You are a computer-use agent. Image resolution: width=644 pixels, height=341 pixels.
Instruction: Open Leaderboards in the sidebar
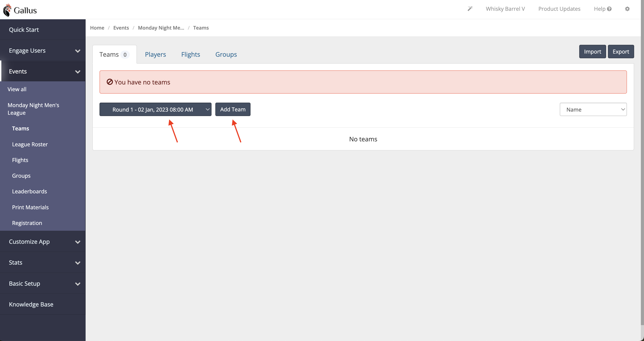[x=30, y=191]
